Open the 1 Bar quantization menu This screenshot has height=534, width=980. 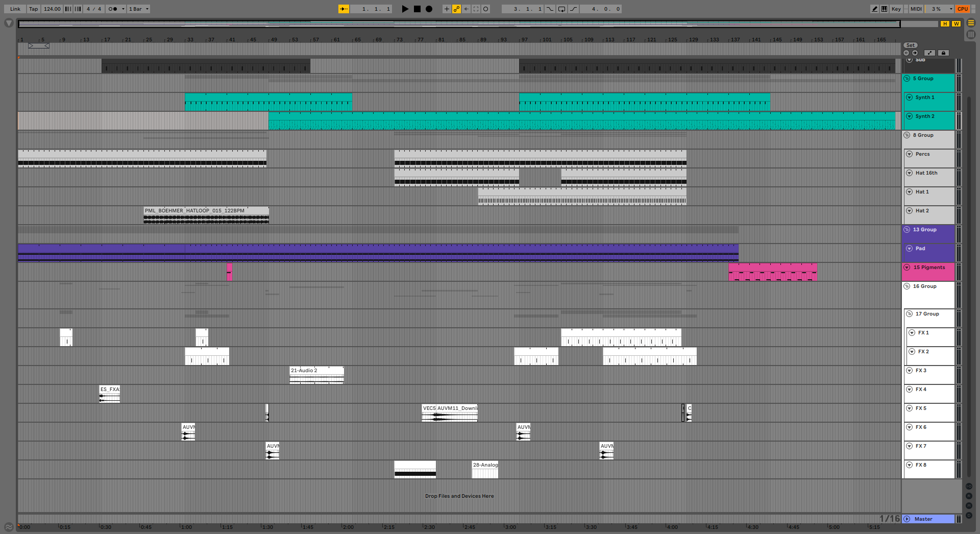coord(138,9)
